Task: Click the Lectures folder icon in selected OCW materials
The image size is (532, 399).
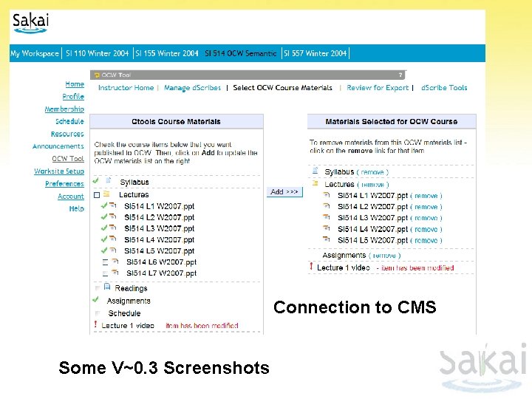Action: (316, 183)
